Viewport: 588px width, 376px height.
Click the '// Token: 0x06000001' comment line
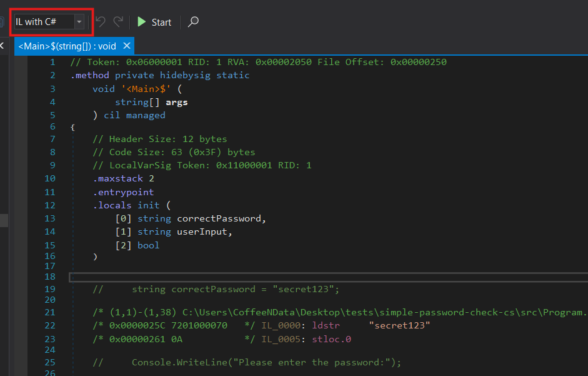pos(258,62)
